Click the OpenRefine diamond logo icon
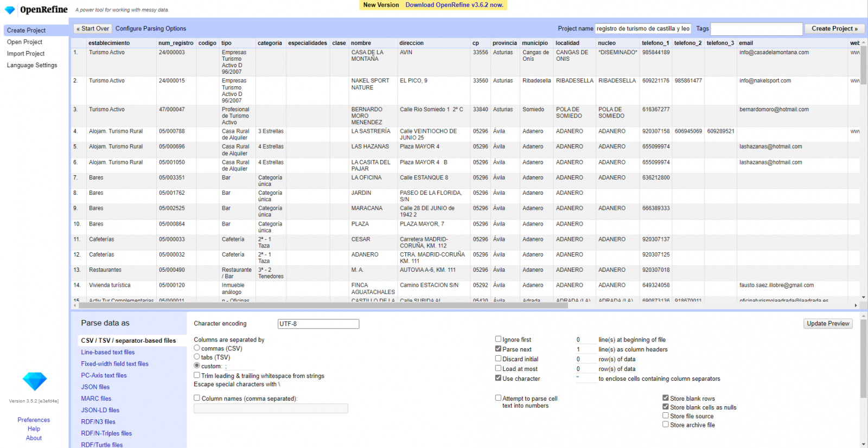 point(10,10)
